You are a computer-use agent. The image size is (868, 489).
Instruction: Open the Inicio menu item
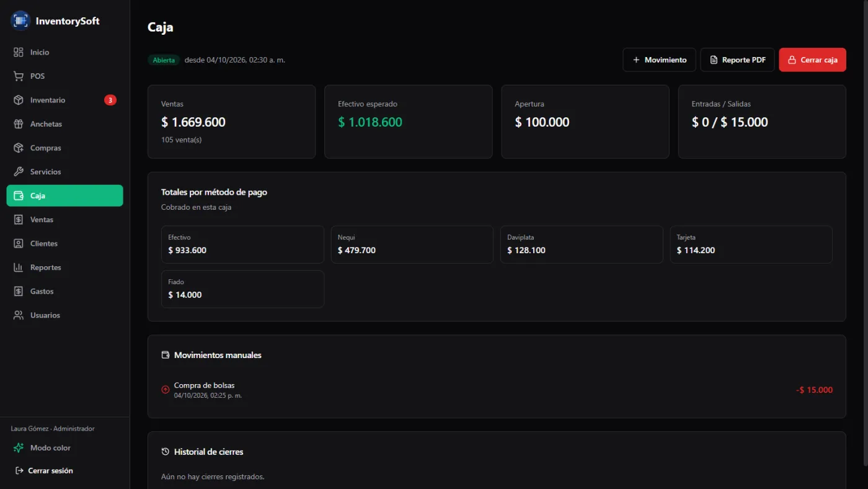(x=65, y=52)
